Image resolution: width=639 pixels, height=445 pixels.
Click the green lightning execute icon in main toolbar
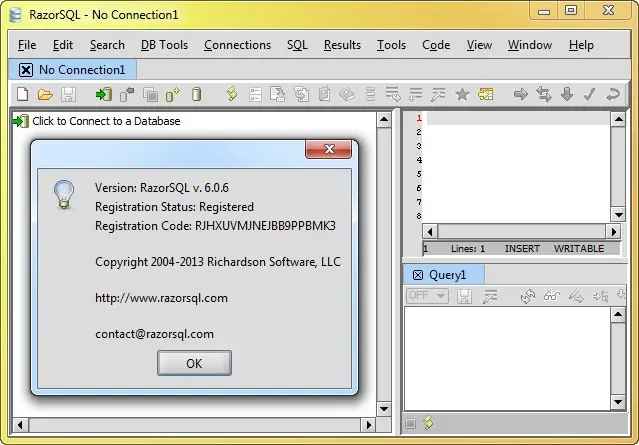tap(232, 94)
